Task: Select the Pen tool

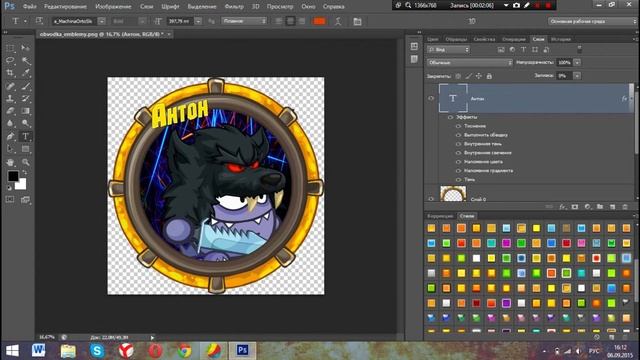Action: click(x=10, y=136)
